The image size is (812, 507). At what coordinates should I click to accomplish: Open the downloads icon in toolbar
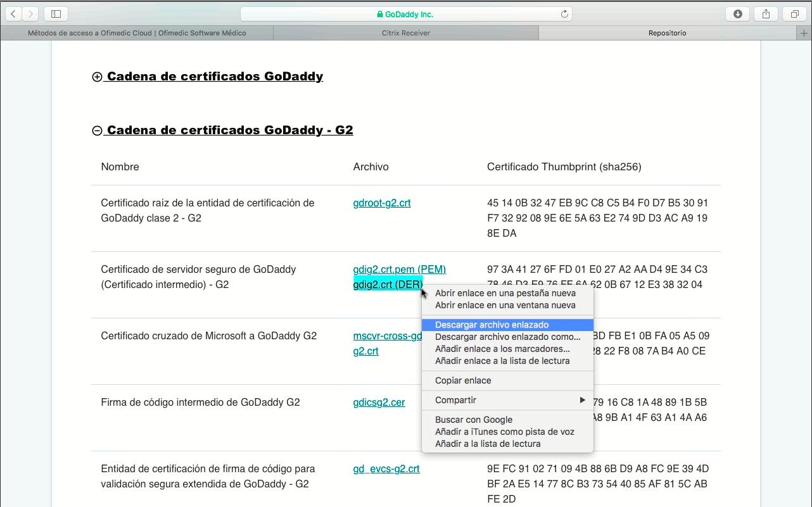(x=738, y=14)
